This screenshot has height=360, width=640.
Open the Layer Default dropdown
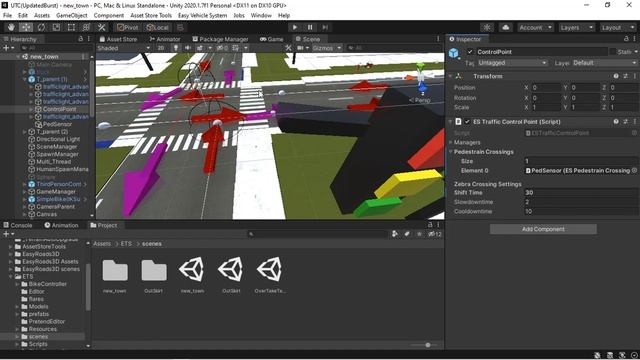[604, 63]
